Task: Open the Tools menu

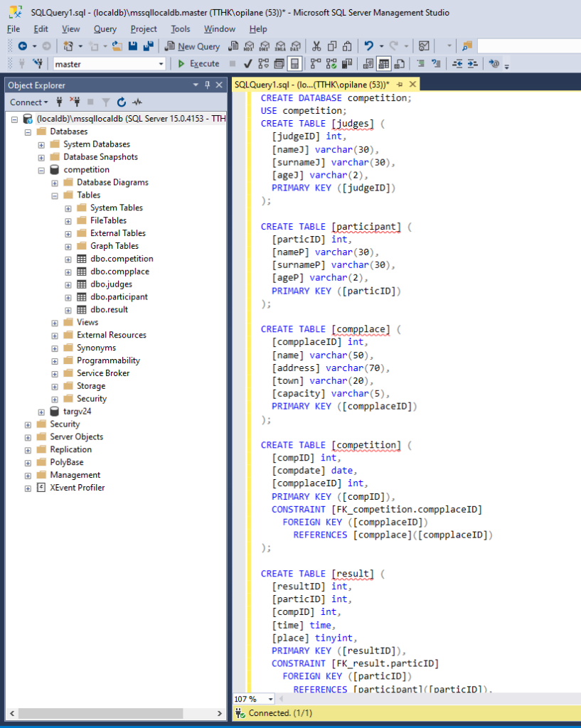Action: (180, 29)
